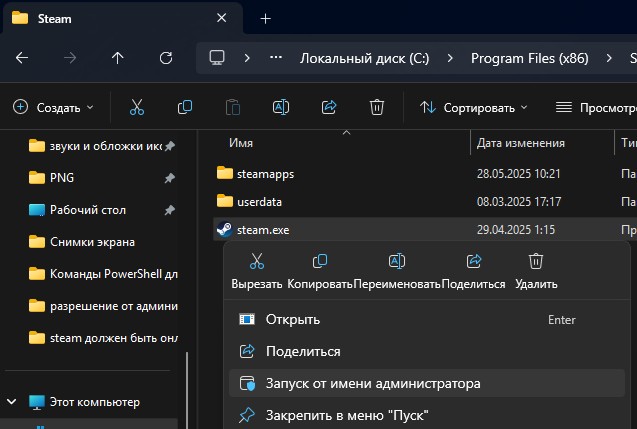Image resolution: width=637 pixels, height=429 pixels.
Task: Open the address bar ellipsis overflow
Action: click(276, 58)
